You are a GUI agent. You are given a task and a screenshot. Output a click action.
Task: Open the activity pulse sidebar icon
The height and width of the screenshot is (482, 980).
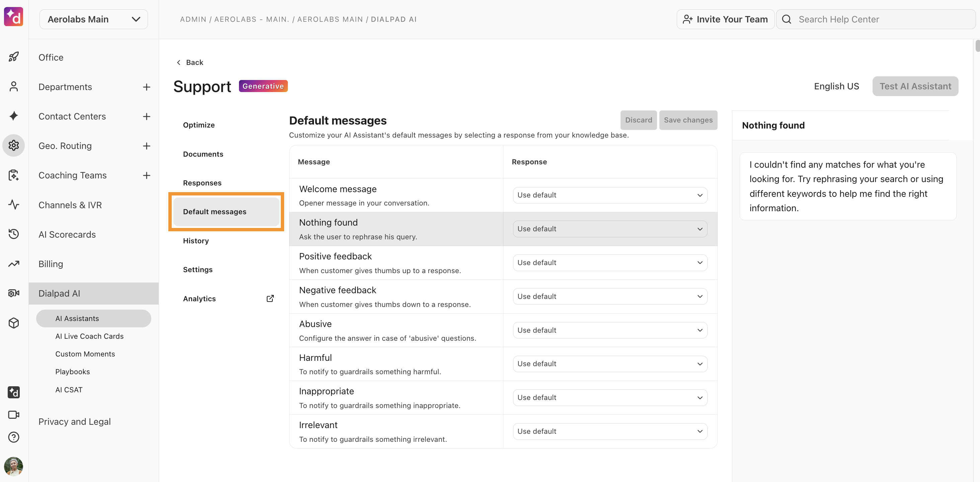[14, 205]
